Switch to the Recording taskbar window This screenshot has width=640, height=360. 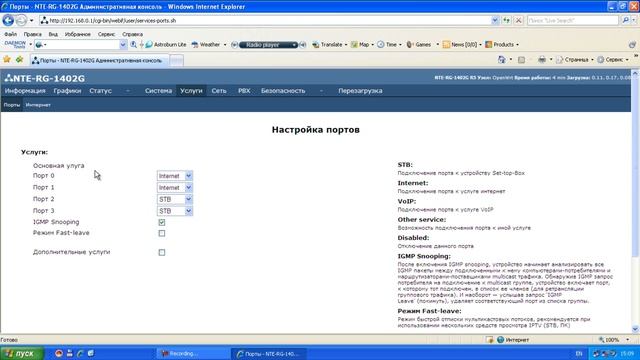[192, 353]
